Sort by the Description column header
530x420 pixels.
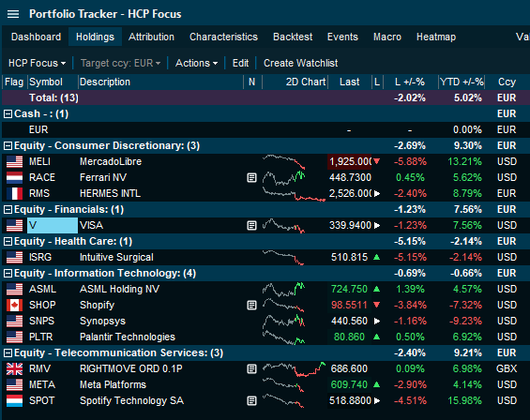click(x=160, y=82)
